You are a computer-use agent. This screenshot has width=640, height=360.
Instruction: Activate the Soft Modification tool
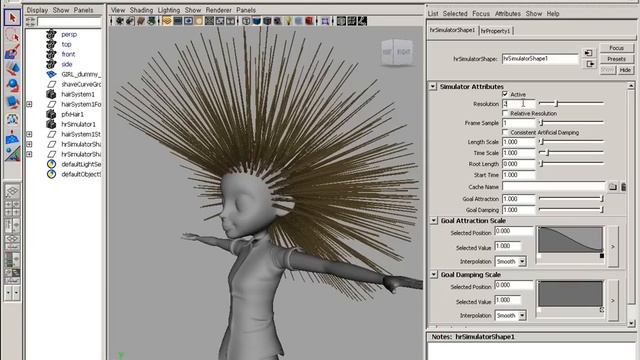pyautogui.click(x=12, y=137)
